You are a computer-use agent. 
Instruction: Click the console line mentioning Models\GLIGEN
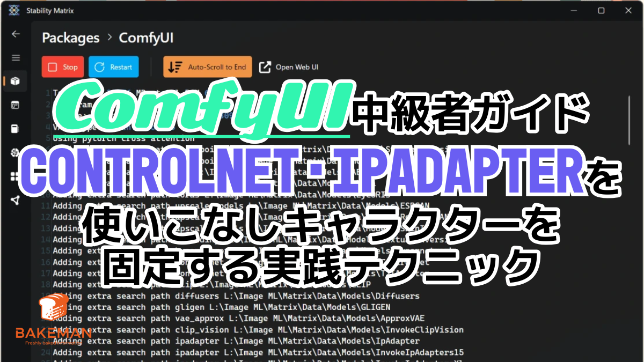tap(222, 307)
